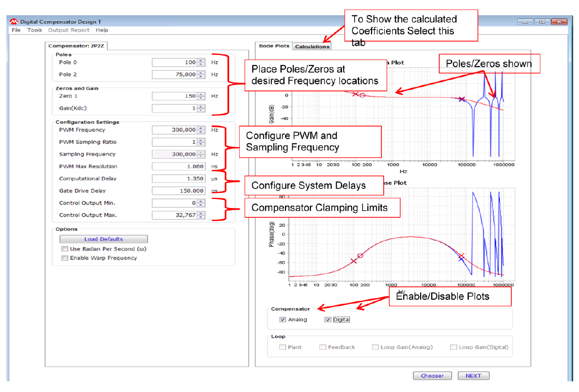Disable the Digital compensator plot checkbox
This screenshot has width=579, height=392.
(x=328, y=320)
